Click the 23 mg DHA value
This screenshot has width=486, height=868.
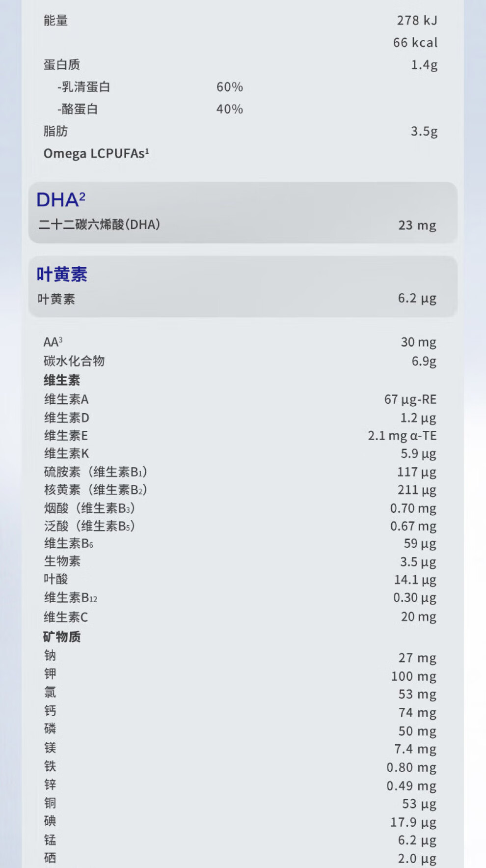[417, 225]
